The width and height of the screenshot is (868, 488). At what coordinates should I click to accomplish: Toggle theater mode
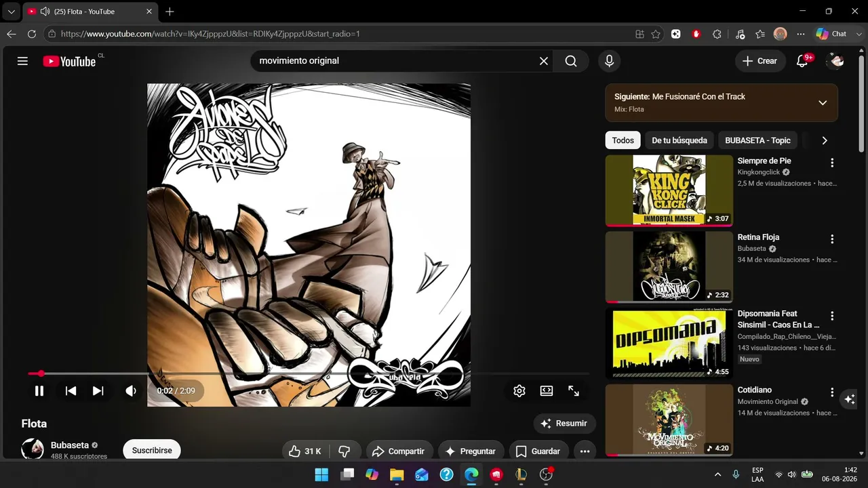[x=547, y=391]
